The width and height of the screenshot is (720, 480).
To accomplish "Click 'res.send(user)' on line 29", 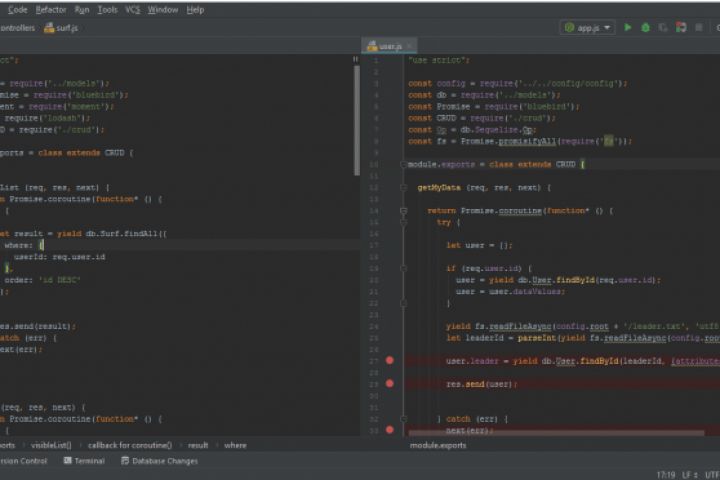I will tap(481, 384).
